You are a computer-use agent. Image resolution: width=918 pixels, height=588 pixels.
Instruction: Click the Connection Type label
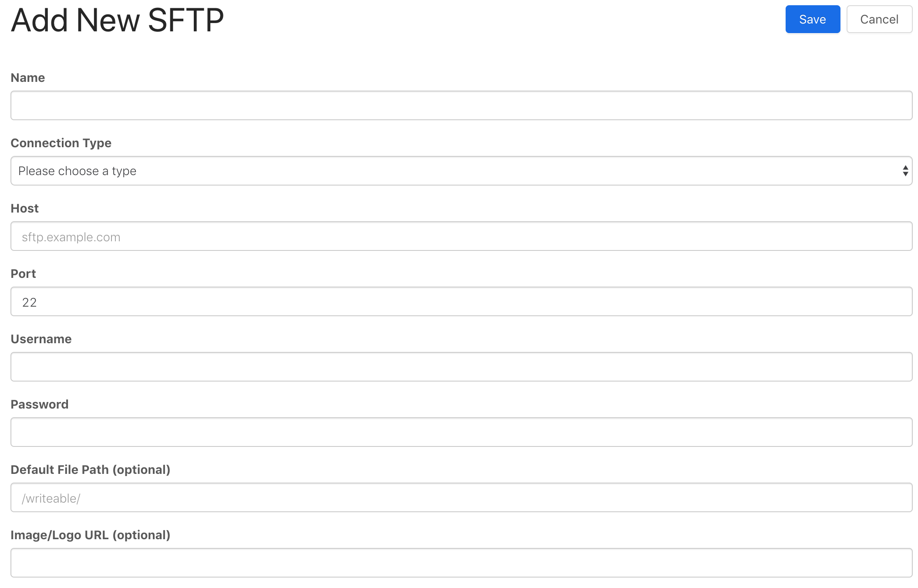(x=61, y=143)
